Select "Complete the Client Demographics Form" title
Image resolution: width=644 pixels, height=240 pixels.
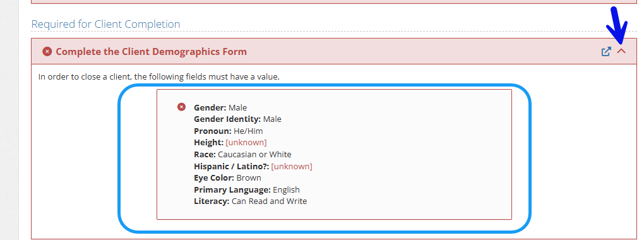click(151, 52)
